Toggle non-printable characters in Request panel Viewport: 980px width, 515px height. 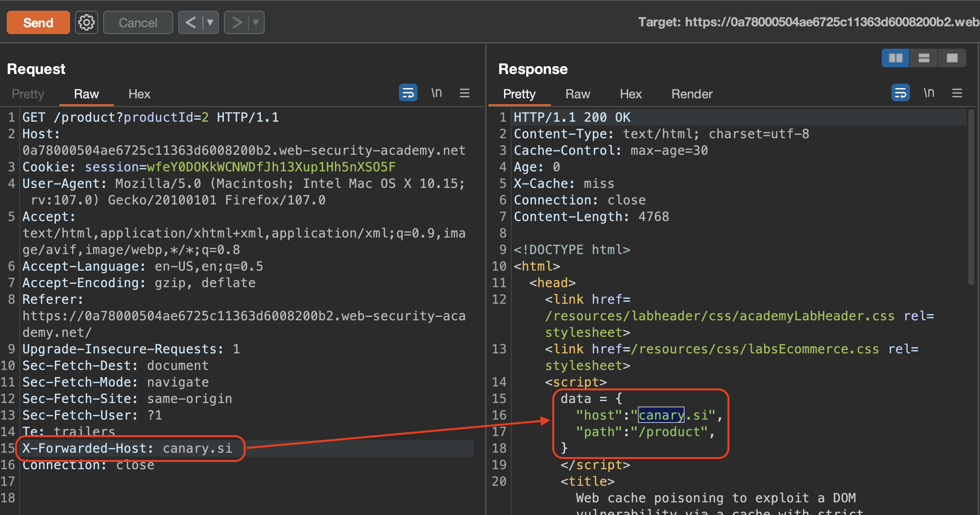click(x=436, y=93)
